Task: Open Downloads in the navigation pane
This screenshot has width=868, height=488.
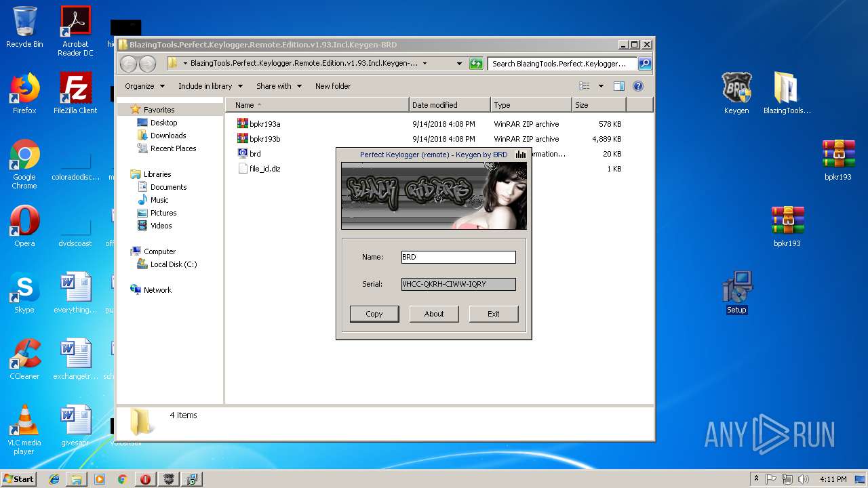Action: tap(168, 136)
